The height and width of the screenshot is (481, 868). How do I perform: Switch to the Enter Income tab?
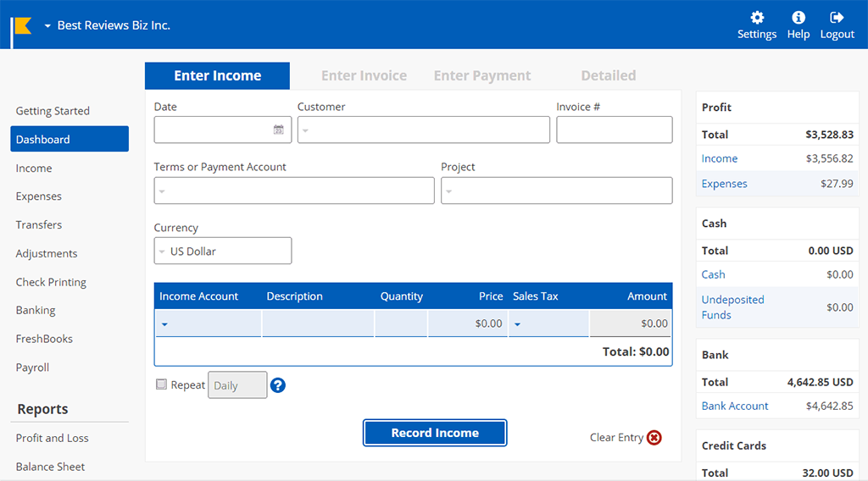[x=217, y=75]
